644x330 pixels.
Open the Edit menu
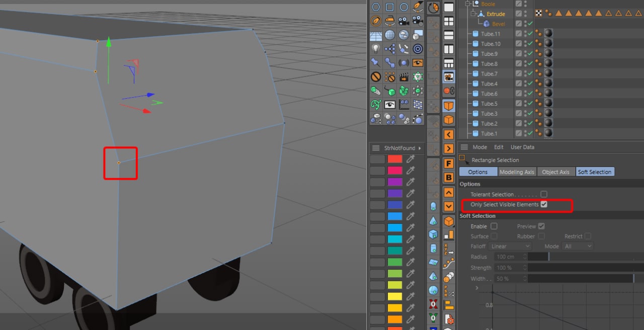tap(499, 147)
